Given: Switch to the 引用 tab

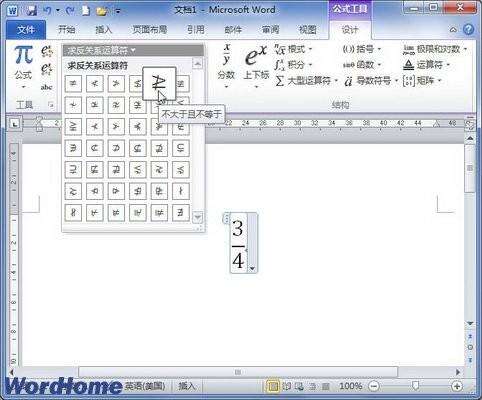Looking at the screenshot, I should tap(195, 30).
